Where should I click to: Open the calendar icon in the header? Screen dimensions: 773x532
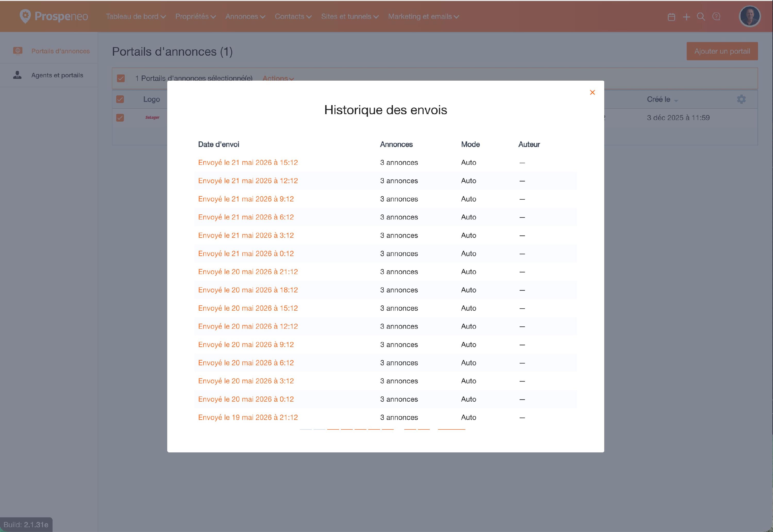tap(671, 17)
